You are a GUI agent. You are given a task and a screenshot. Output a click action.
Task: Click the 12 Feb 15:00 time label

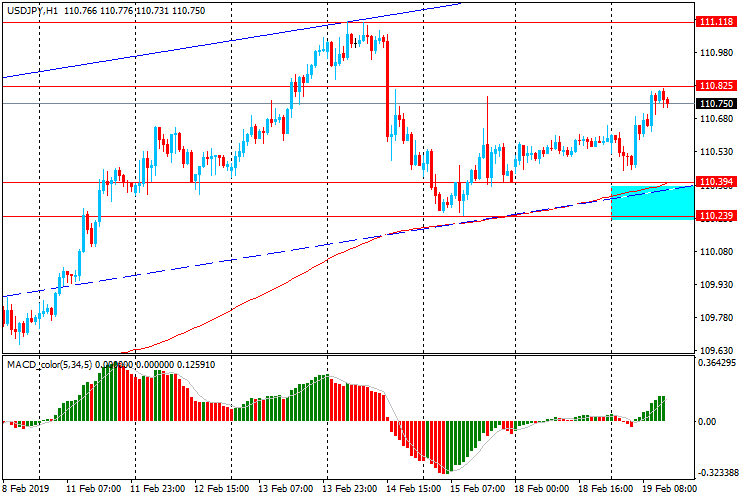[222, 488]
